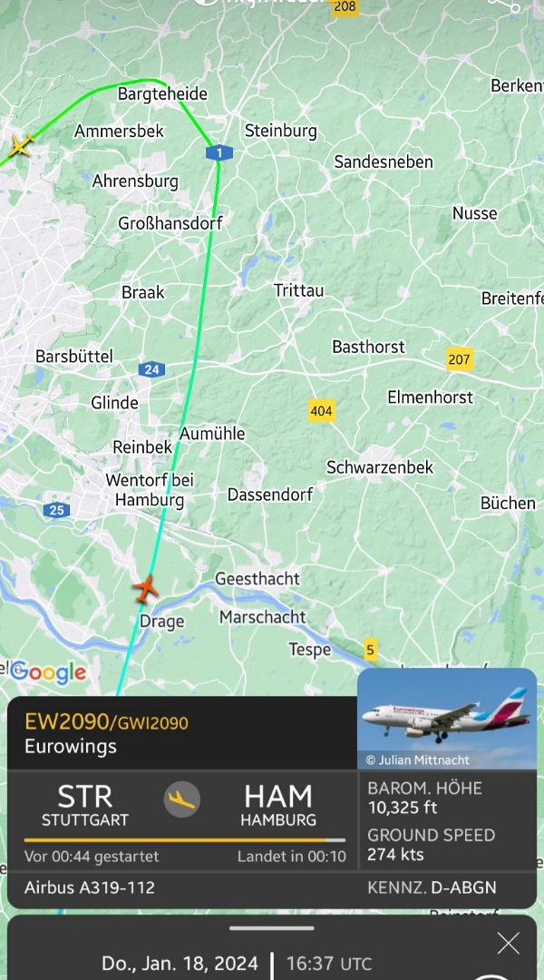Click the landing plane status icon
This screenshot has height=980, width=544.
182,799
